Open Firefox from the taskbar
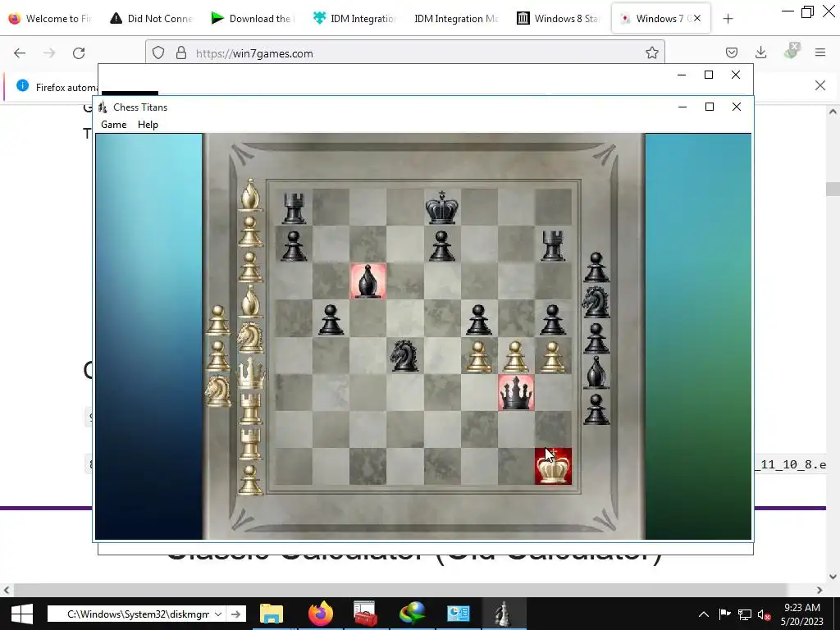This screenshot has width=840, height=630. [x=321, y=614]
